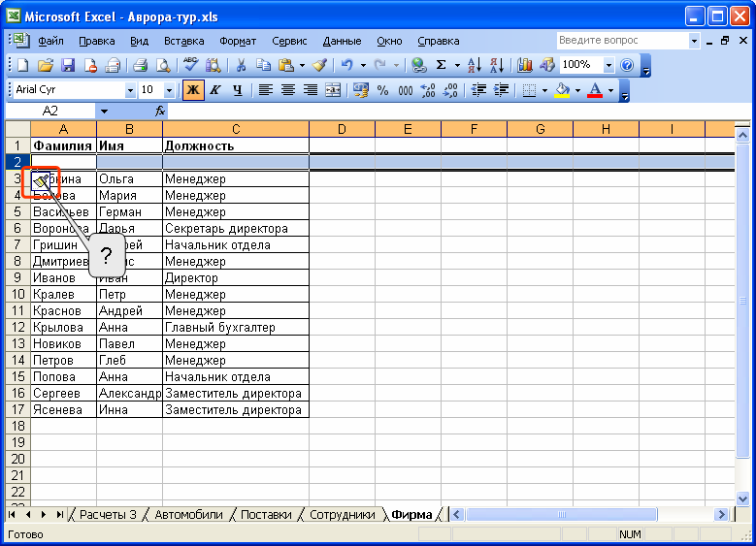Merge and center cells

point(333,90)
